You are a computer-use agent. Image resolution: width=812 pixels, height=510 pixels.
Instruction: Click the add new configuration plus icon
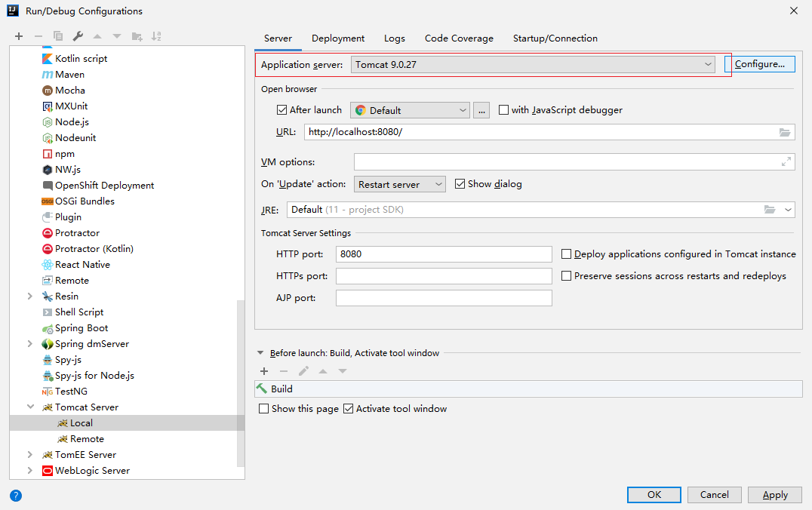(19, 36)
